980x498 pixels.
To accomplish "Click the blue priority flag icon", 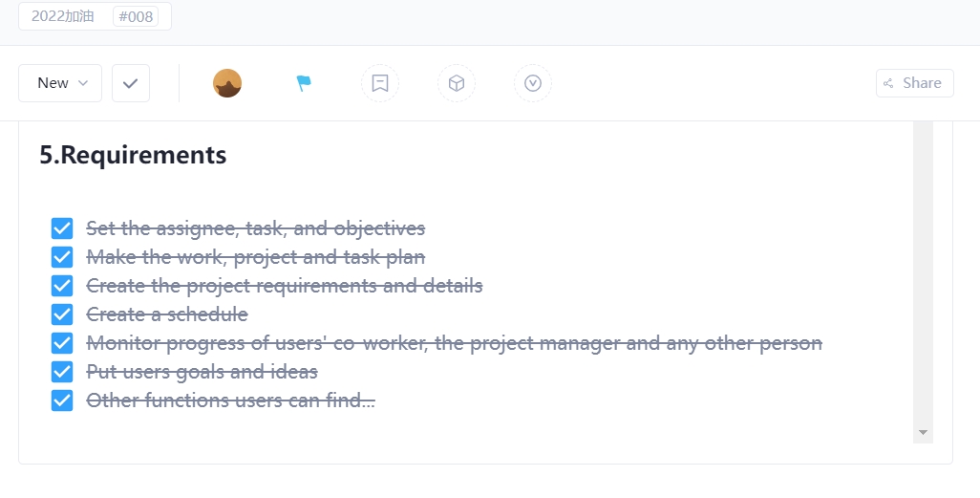I will (x=304, y=83).
